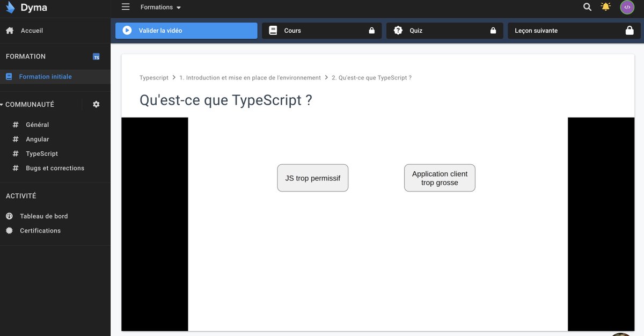Click the lock icon on Leçon suivante
The width and height of the screenshot is (644, 336).
[x=630, y=31]
